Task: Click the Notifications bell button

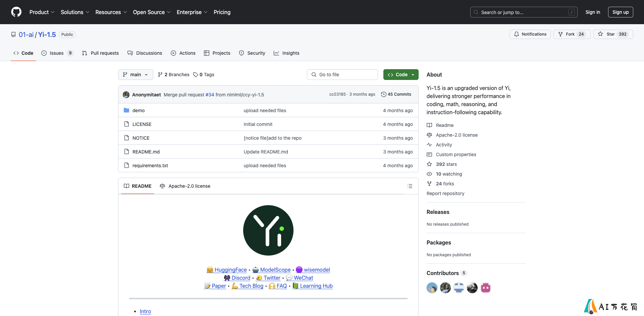Action: pos(530,34)
